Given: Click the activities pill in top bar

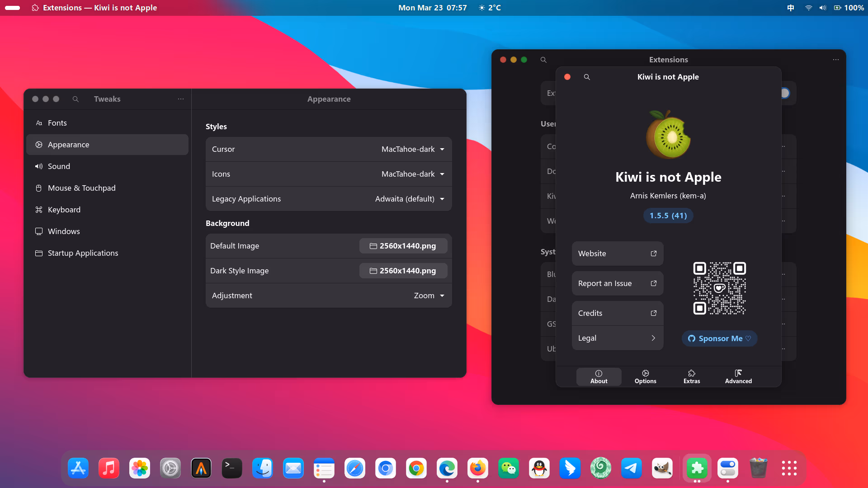Looking at the screenshot, I should (12, 8).
